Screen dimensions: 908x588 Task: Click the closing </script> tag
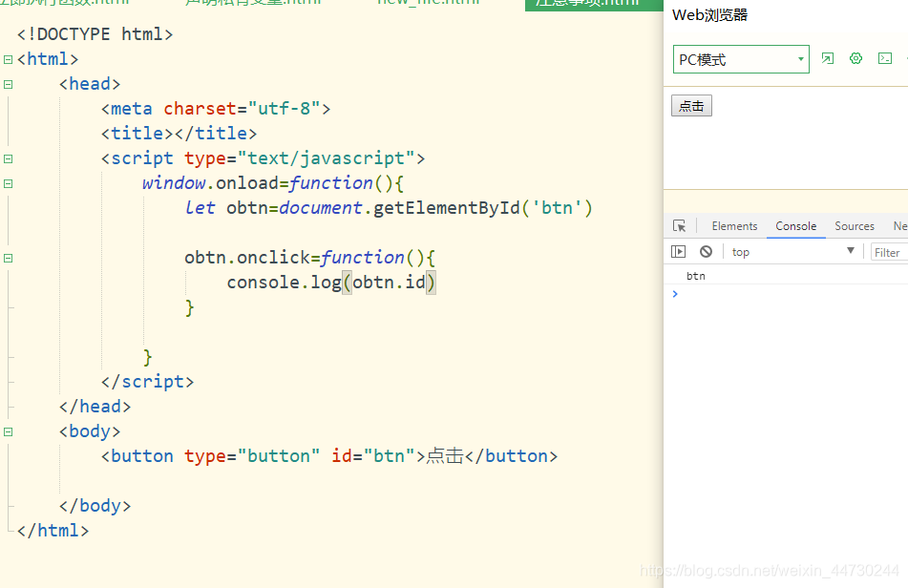pyautogui.click(x=147, y=382)
